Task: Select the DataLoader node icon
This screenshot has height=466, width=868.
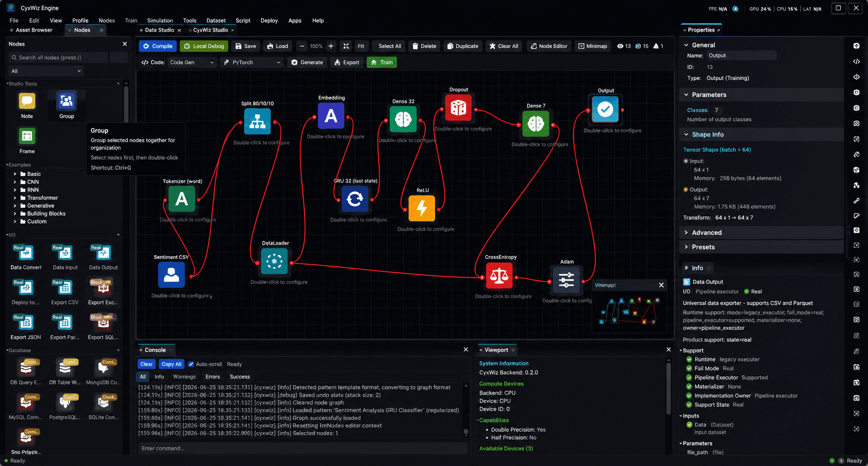Action: coord(274,261)
